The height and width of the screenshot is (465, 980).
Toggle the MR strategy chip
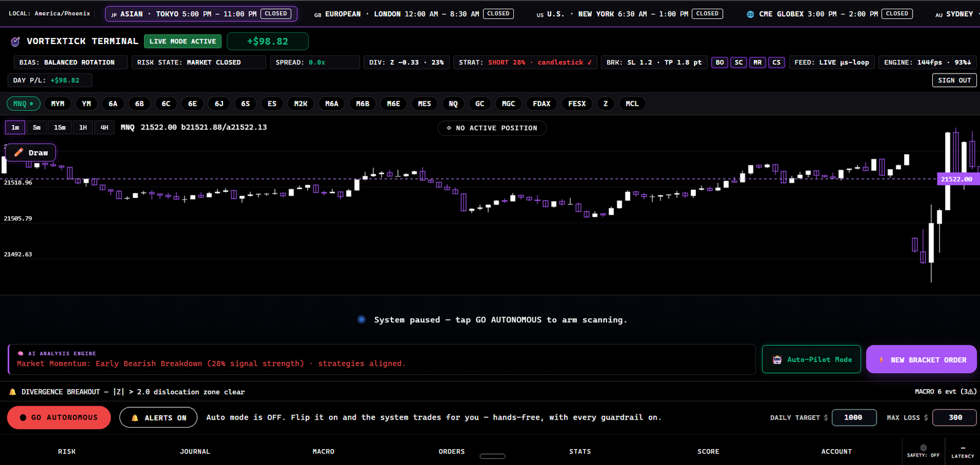758,62
